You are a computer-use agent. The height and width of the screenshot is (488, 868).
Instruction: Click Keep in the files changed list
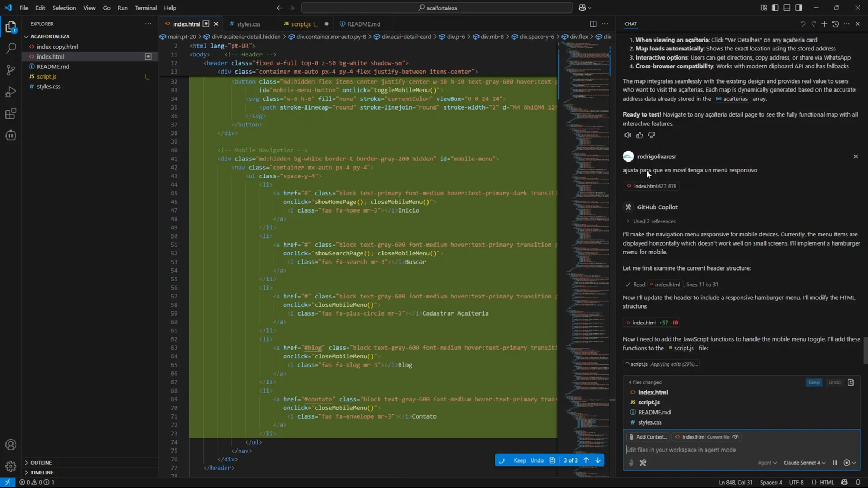pos(814,382)
